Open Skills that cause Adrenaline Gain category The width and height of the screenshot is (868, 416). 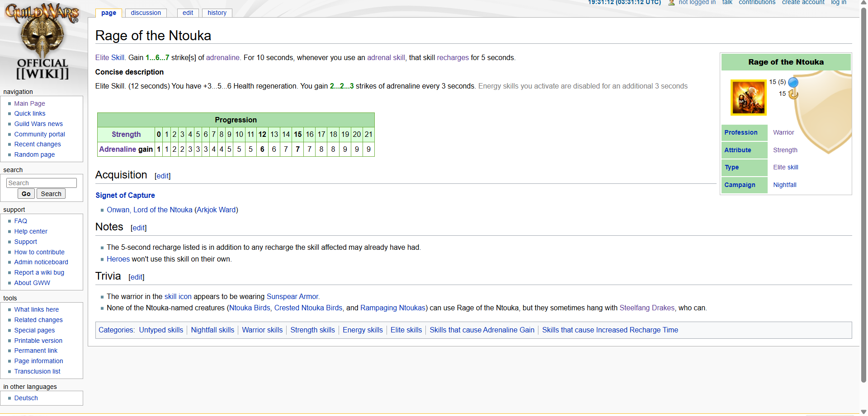coord(482,330)
